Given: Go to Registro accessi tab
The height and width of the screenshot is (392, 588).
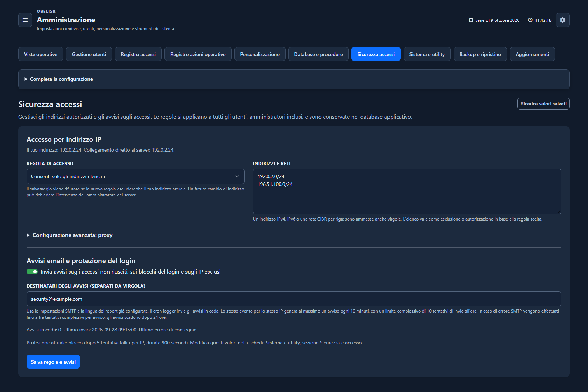Looking at the screenshot, I should (x=138, y=54).
